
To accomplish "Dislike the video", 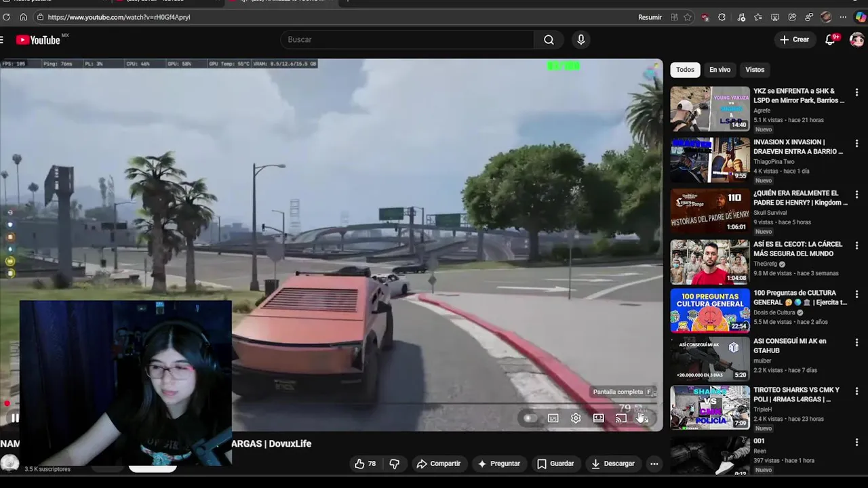I will (x=394, y=464).
